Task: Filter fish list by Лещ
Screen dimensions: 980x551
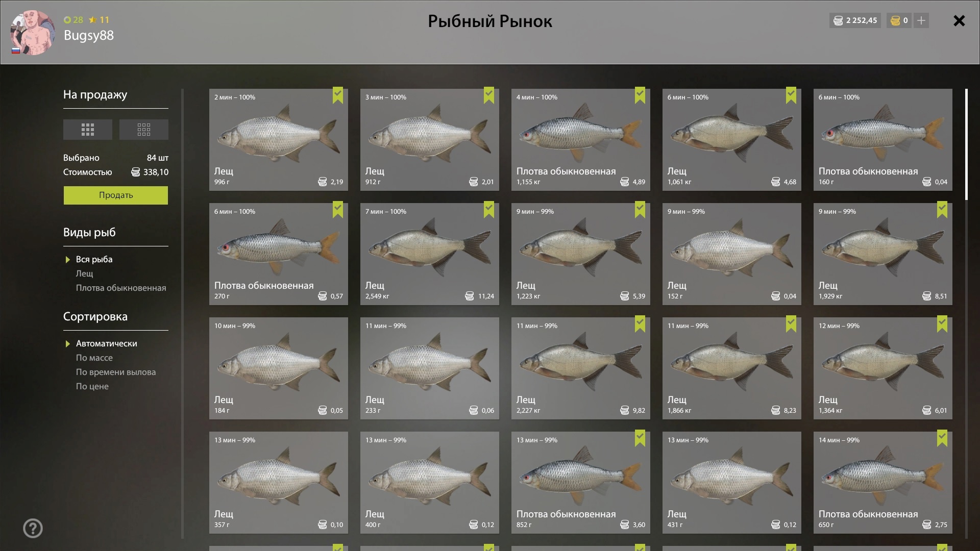Action: pyautogui.click(x=85, y=273)
